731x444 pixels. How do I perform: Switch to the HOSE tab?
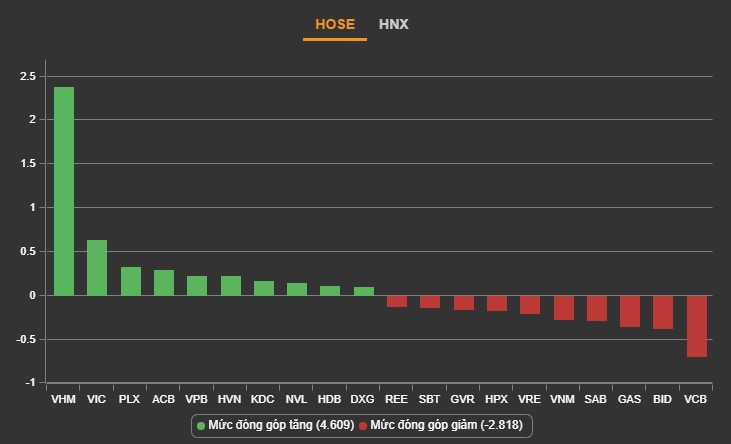pos(334,24)
